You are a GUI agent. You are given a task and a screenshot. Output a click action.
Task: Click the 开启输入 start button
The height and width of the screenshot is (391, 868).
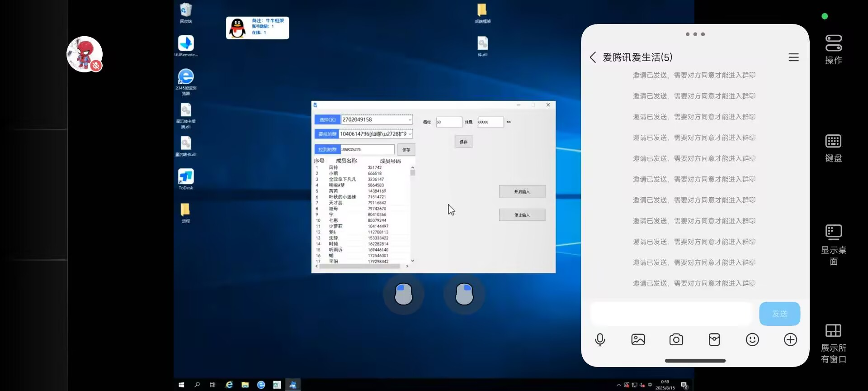pos(522,191)
